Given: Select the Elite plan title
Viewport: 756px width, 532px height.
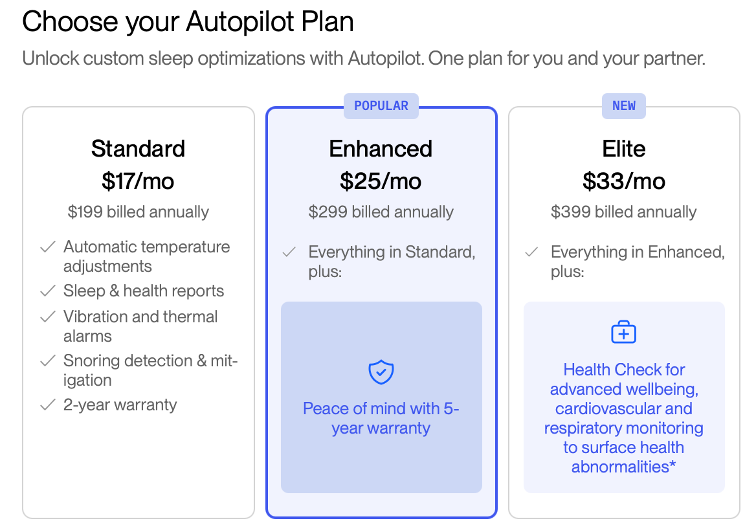Looking at the screenshot, I should pyautogui.click(x=623, y=148).
